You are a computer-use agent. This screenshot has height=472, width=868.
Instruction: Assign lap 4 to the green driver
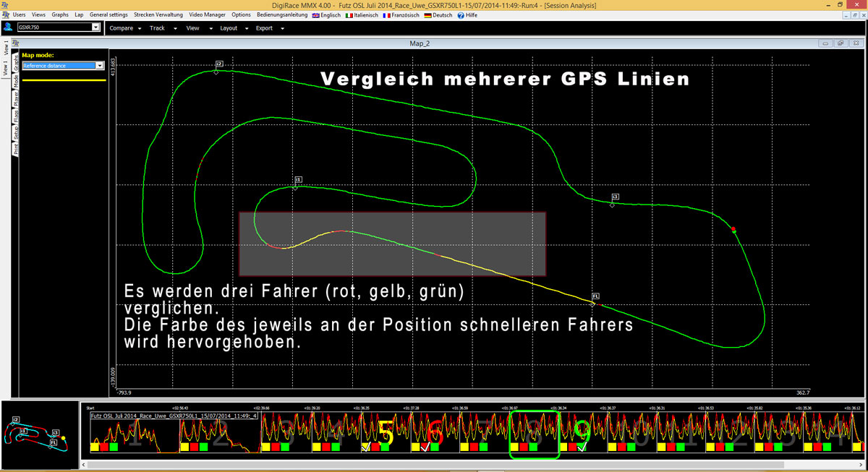(336, 447)
